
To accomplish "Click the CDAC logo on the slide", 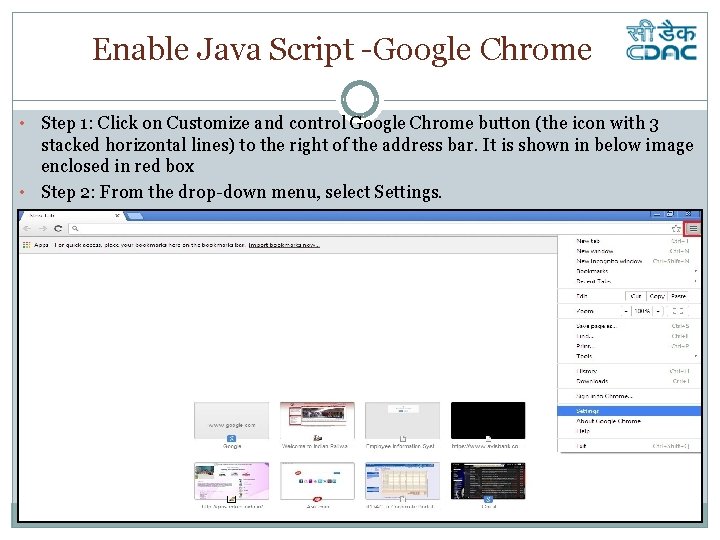I will 662,40.
